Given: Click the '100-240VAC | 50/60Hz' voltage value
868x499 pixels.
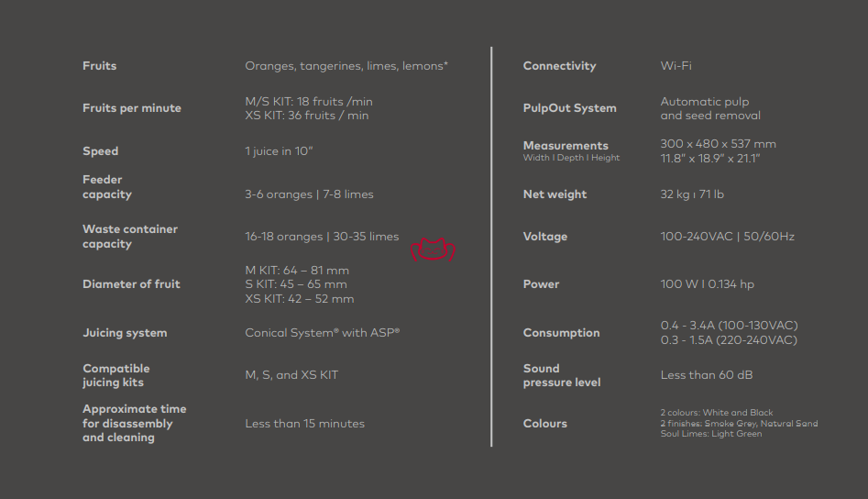Looking at the screenshot, I should [x=728, y=237].
